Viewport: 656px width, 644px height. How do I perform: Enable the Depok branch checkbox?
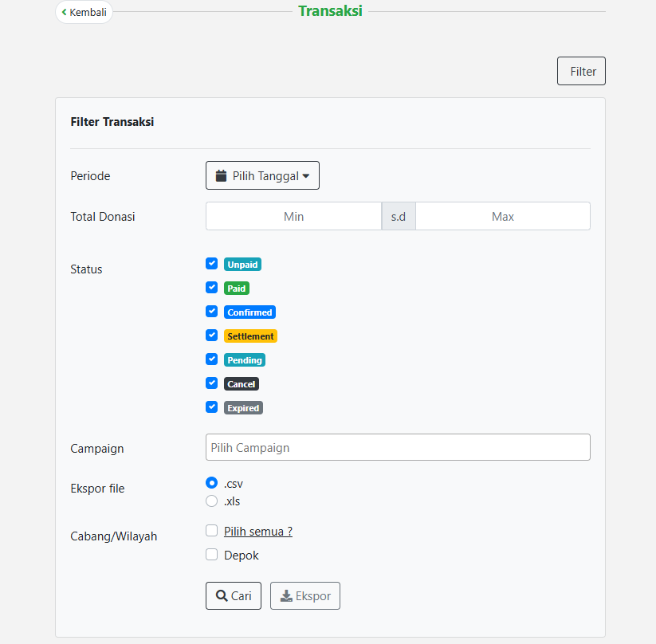(x=211, y=555)
